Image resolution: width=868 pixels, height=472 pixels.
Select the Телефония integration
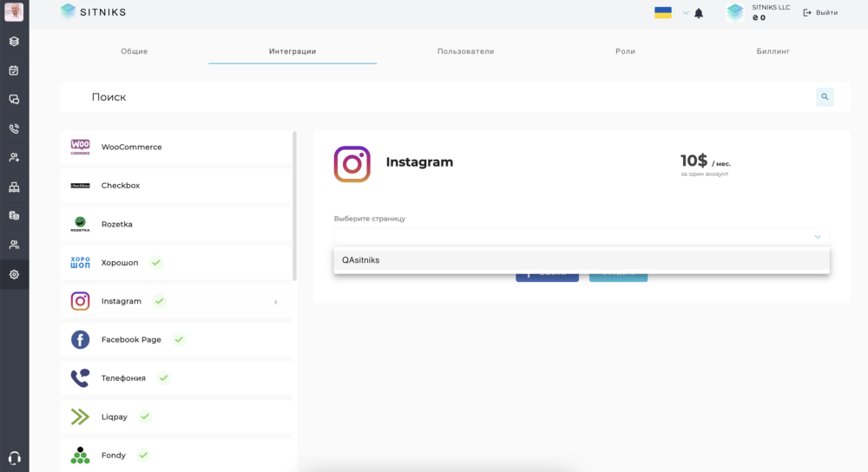coord(176,378)
